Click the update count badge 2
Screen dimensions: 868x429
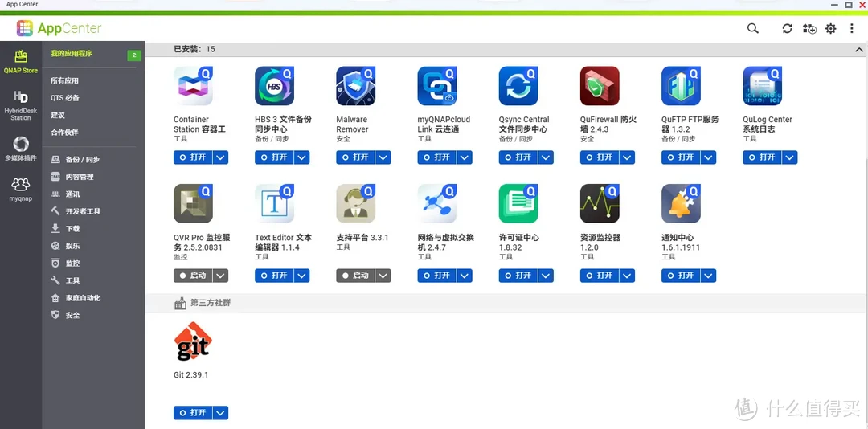pyautogui.click(x=134, y=55)
